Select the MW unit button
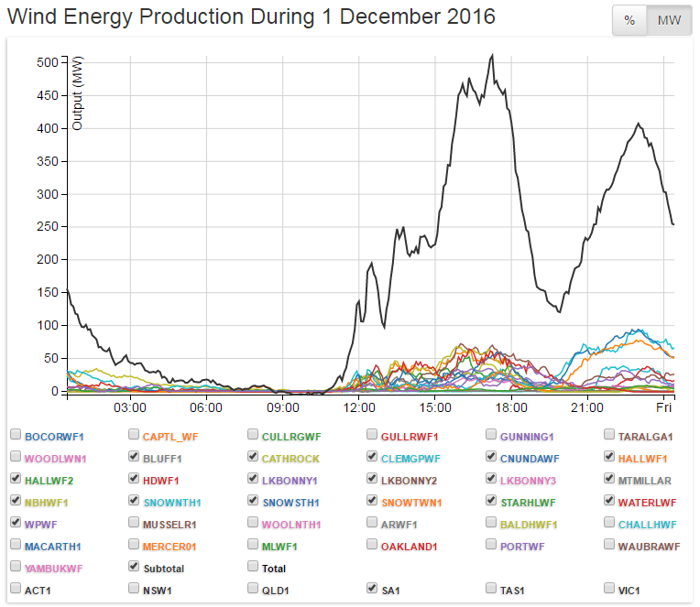 [x=669, y=21]
